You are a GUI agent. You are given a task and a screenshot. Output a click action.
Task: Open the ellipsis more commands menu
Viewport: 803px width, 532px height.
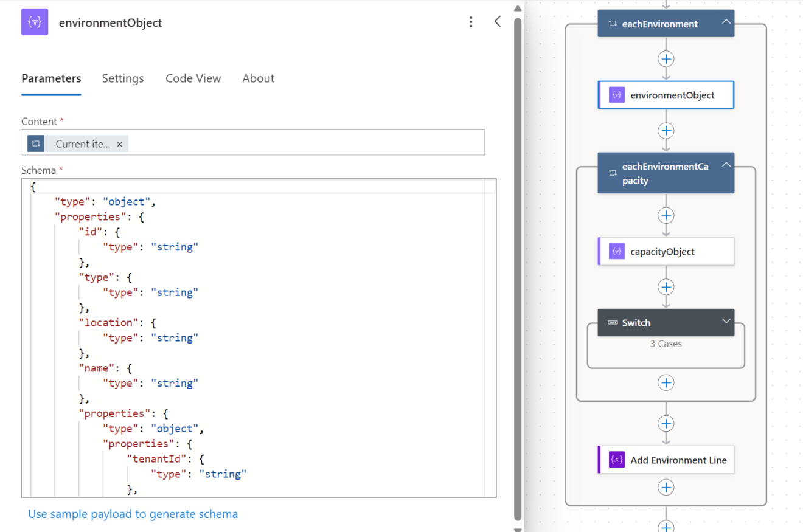pos(471,21)
